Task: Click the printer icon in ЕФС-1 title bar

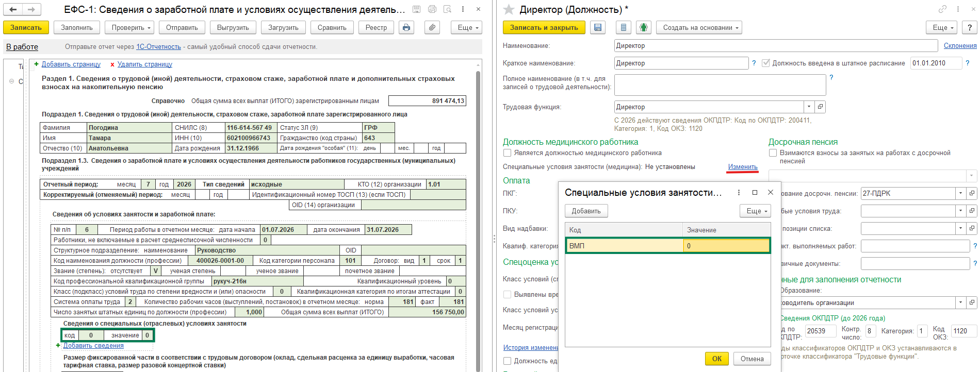Action: (x=432, y=9)
